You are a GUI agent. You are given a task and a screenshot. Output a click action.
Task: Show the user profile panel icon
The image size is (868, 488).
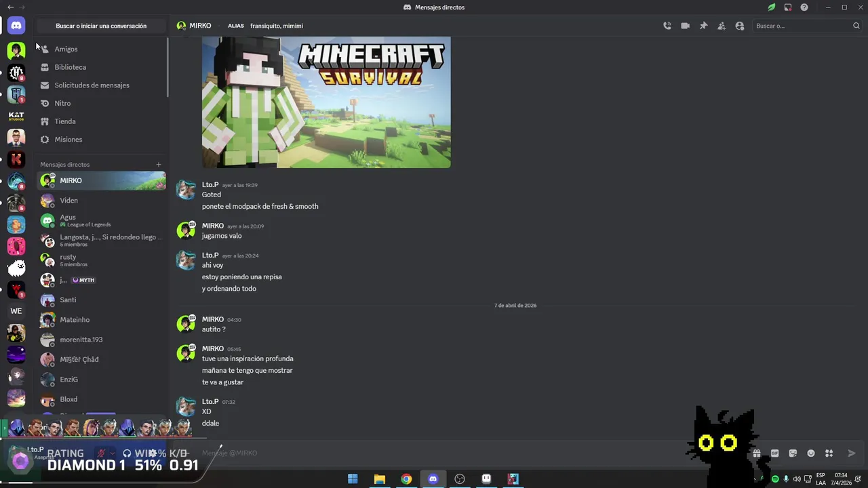[x=740, y=26]
